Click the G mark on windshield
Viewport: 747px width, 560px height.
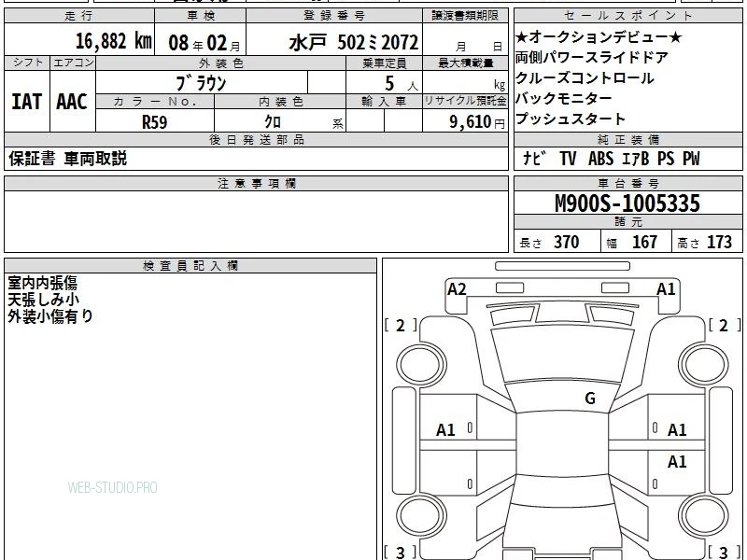click(590, 399)
